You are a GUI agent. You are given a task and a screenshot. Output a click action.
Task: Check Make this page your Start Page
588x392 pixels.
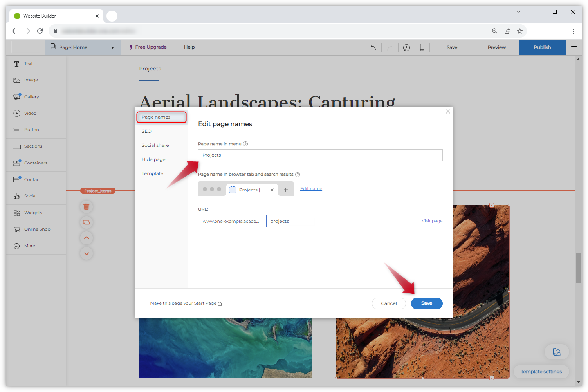tap(144, 303)
